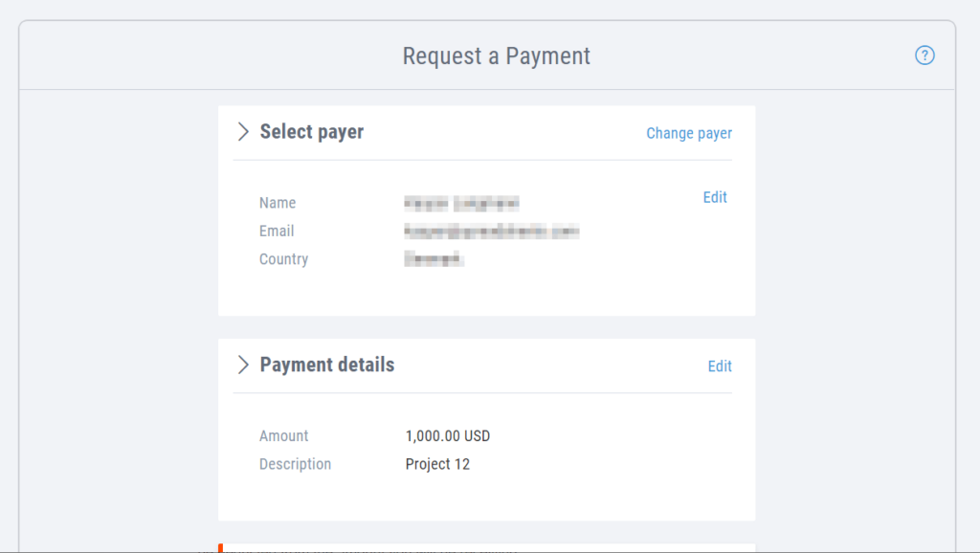Click the orange bar on the bottom card
The width and height of the screenshot is (980, 553).
(221, 548)
